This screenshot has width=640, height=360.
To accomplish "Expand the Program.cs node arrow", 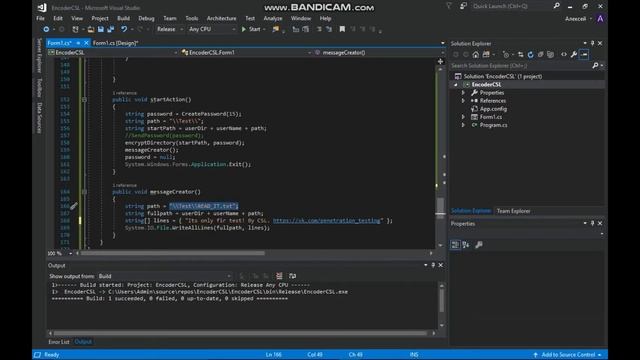I will (x=463, y=125).
